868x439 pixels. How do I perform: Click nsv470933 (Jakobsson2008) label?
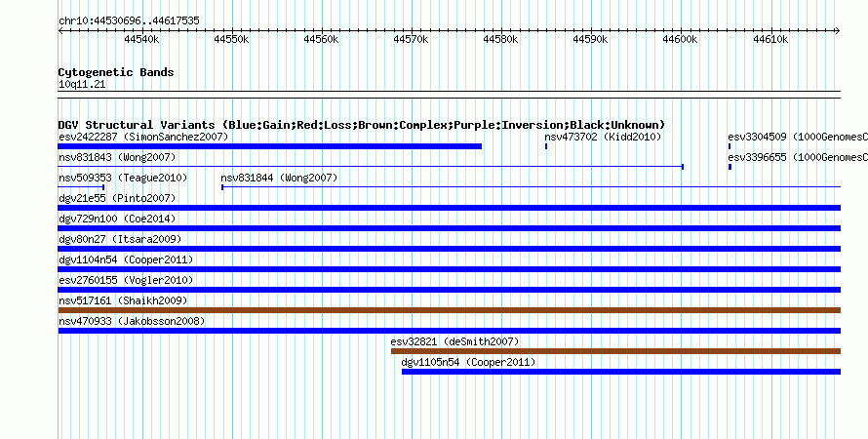point(132,321)
